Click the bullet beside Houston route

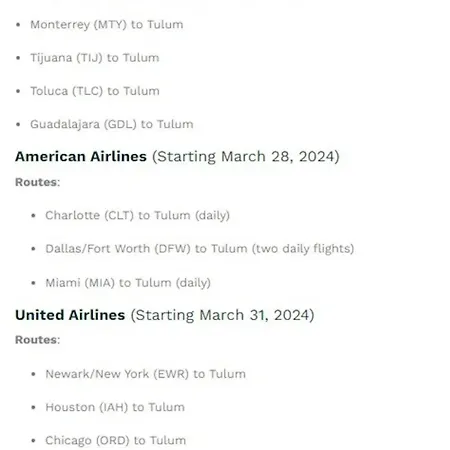tap(33, 407)
